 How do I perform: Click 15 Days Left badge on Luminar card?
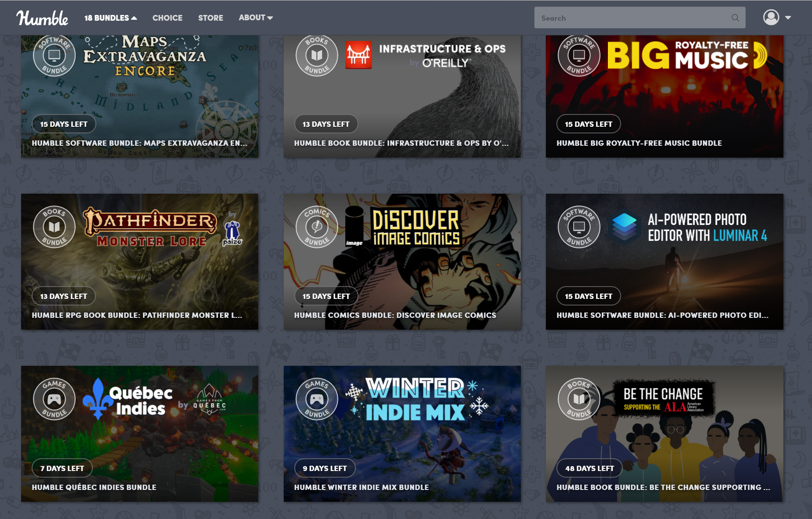589,296
